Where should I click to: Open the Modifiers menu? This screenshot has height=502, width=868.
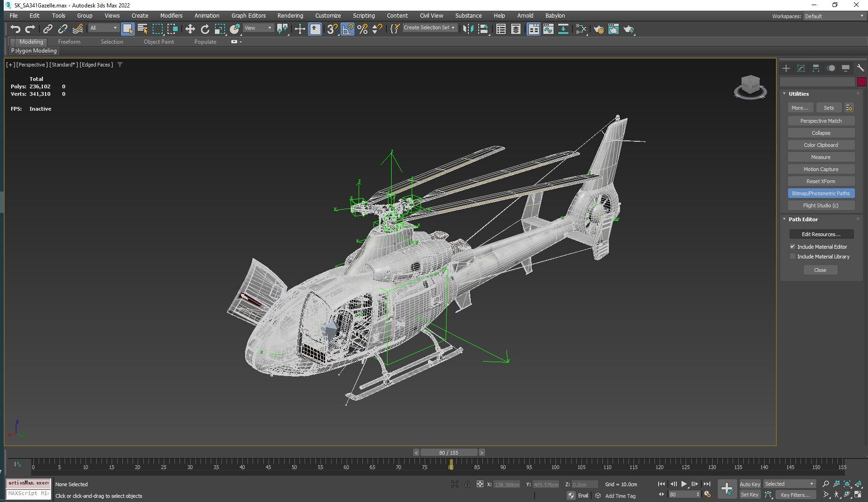pyautogui.click(x=171, y=16)
